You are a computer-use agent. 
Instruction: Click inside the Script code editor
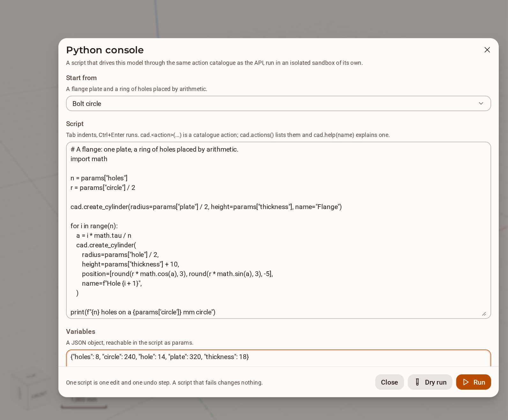point(278,230)
